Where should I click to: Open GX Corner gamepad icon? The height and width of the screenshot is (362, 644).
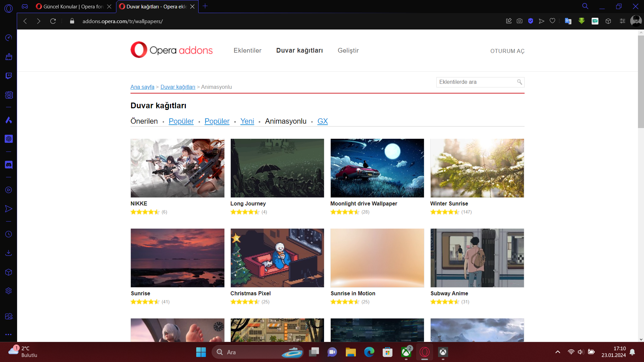coord(25,6)
